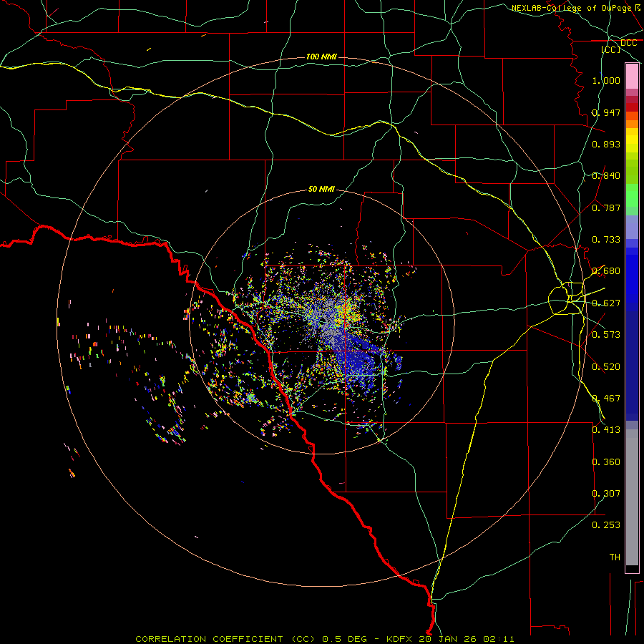Pick the red segment of the color bar
The width and height of the screenshot is (644, 644).
click(632, 107)
